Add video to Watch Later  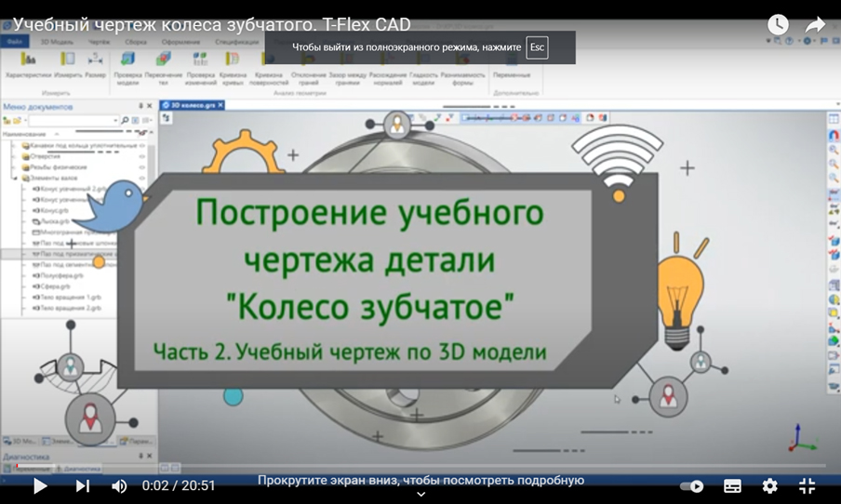point(778,25)
